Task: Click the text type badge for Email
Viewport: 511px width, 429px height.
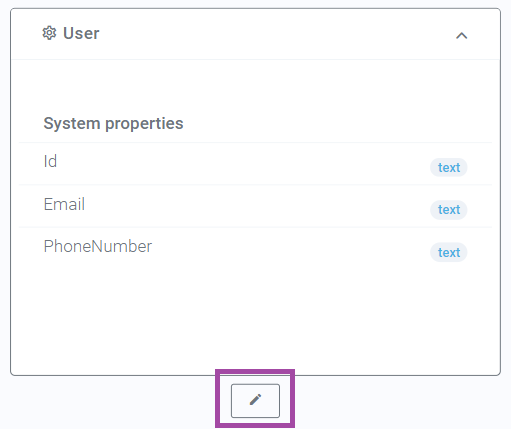Action: 449,210
